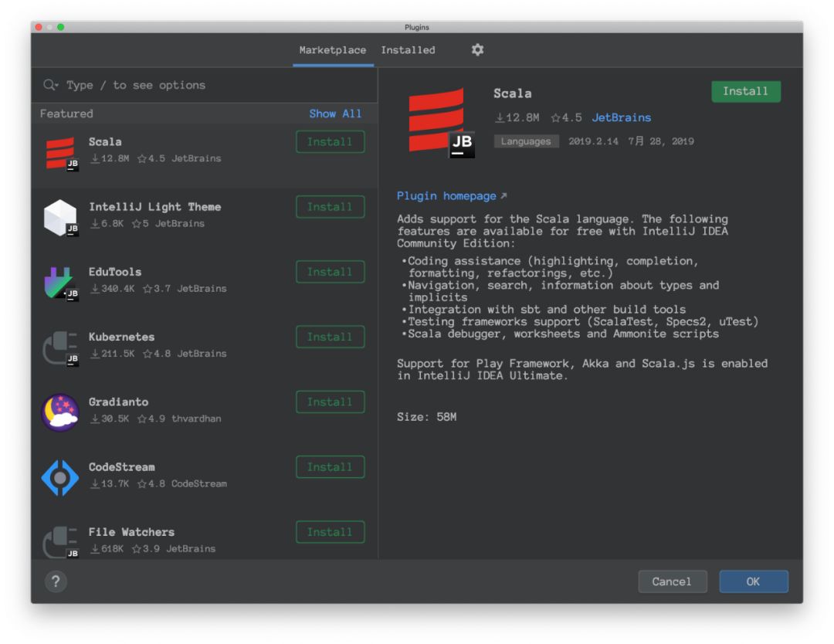This screenshot has width=834, height=644.
Task: Select the IntelliJ Light Theme cube icon
Action: point(61,218)
